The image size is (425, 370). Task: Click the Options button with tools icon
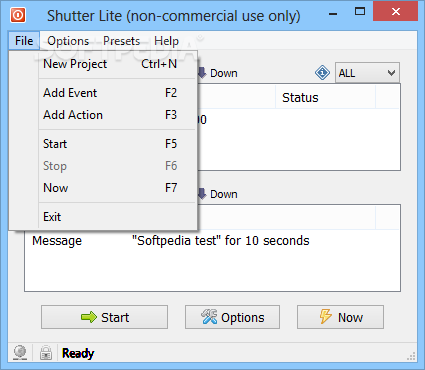click(x=232, y=317)
